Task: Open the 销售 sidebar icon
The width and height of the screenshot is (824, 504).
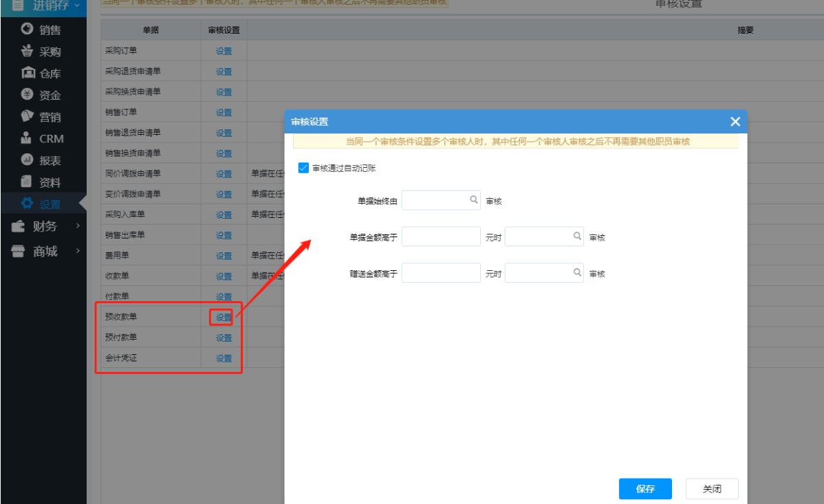Action: [x=28, y=29]
